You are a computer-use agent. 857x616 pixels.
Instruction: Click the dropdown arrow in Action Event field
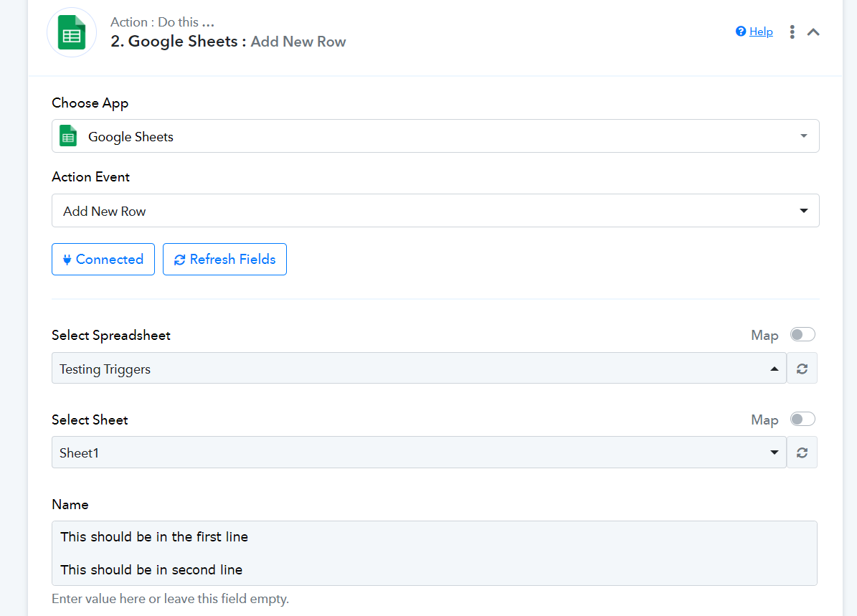(803, 211)
